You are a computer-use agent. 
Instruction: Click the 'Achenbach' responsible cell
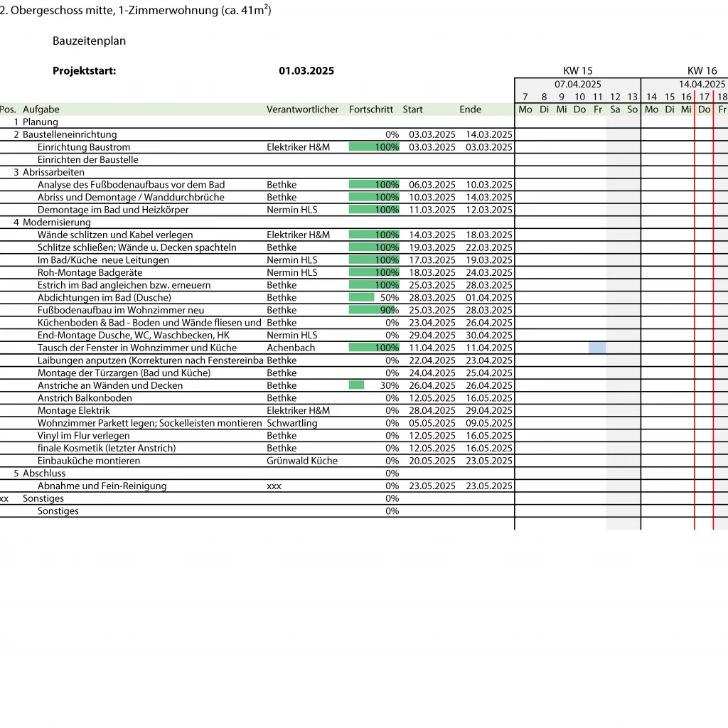291,348
